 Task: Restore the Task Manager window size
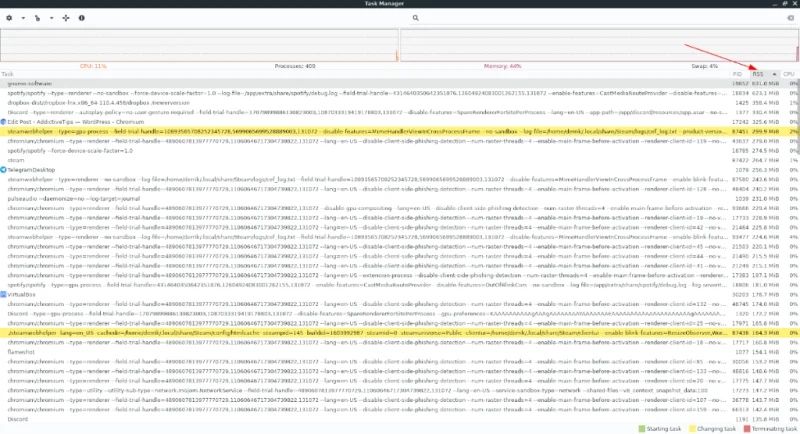785,4
